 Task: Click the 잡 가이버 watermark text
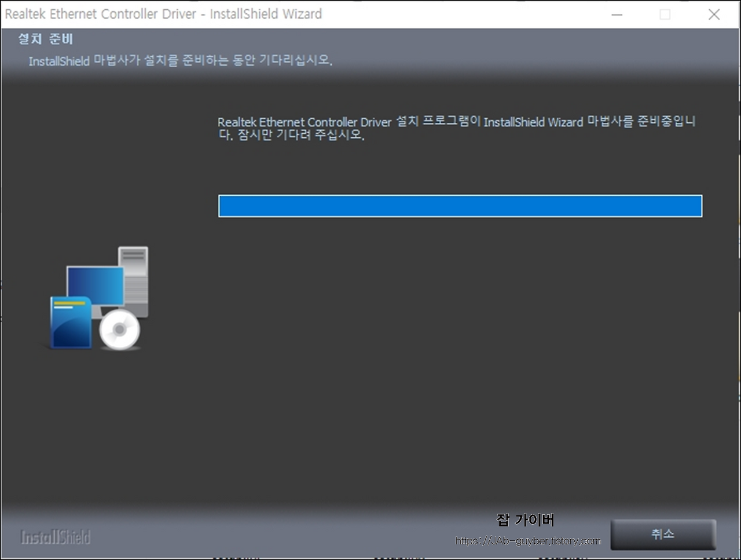[x=524, y=520]
